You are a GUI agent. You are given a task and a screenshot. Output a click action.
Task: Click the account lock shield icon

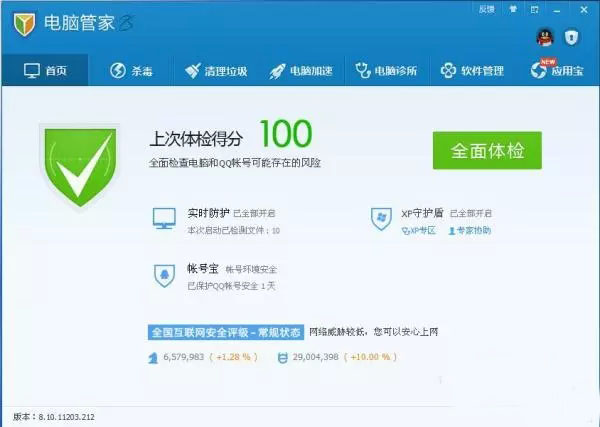[x=571, y=37]
